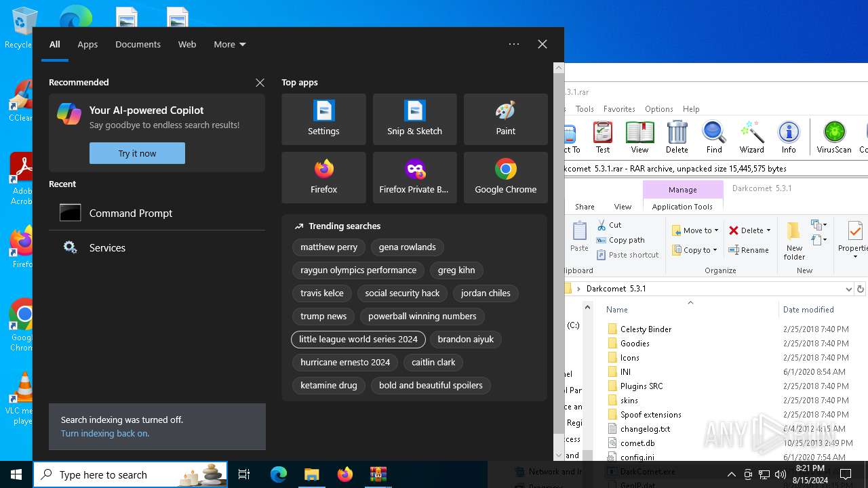868x488 pixels.
Task: Expand Explorer address bar history dropdown
Action: click(848, 289)
